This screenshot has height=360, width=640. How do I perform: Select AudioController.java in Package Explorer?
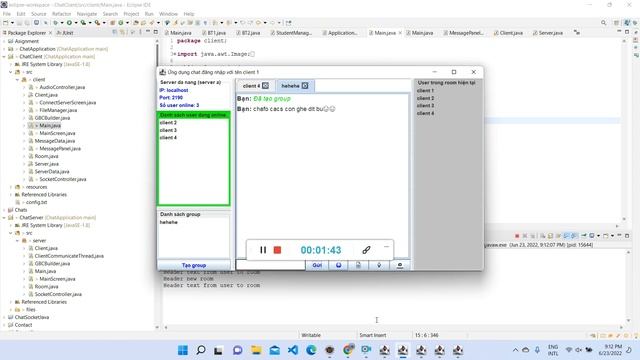62,87
